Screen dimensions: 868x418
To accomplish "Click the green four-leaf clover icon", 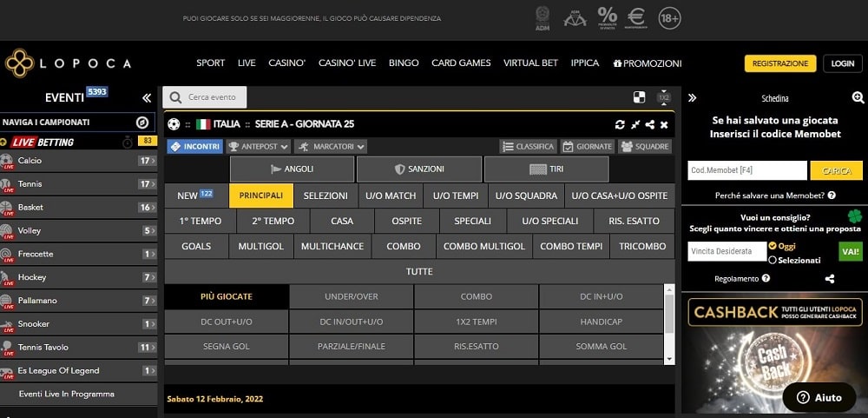I will (855, 216).
